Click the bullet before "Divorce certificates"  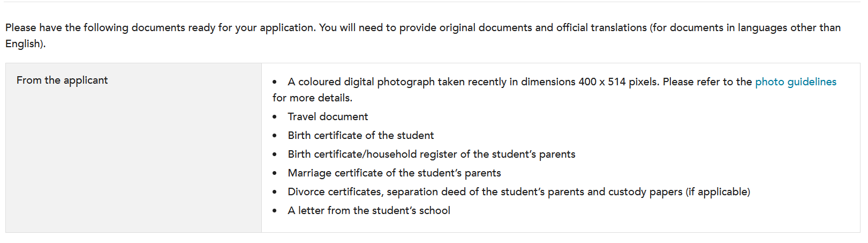pyautogui.click(x=275, y=192)
